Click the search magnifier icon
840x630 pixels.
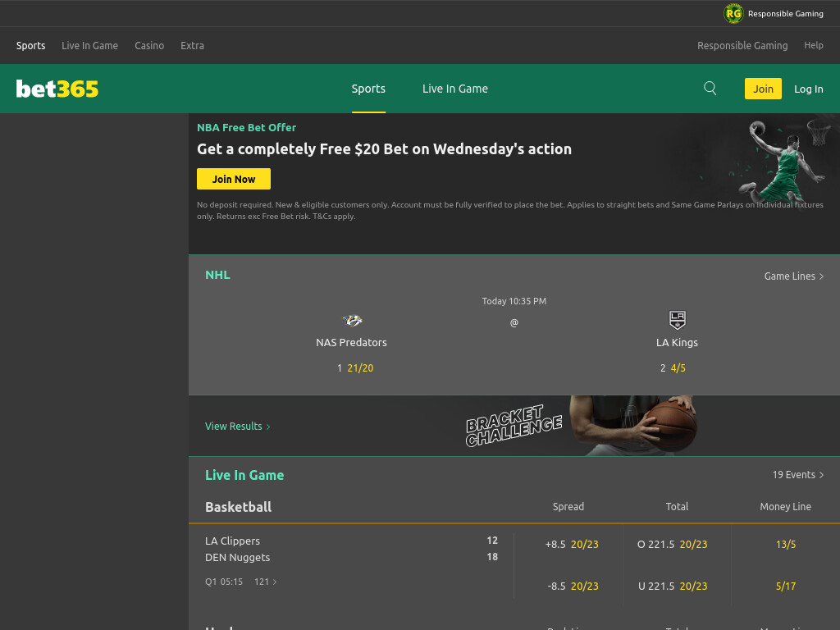pyautogui.click(x=710, y=89)
